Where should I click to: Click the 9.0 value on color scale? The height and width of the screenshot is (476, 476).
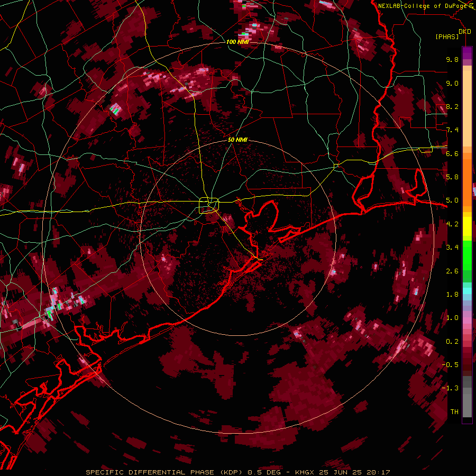[x=452, y=83]
